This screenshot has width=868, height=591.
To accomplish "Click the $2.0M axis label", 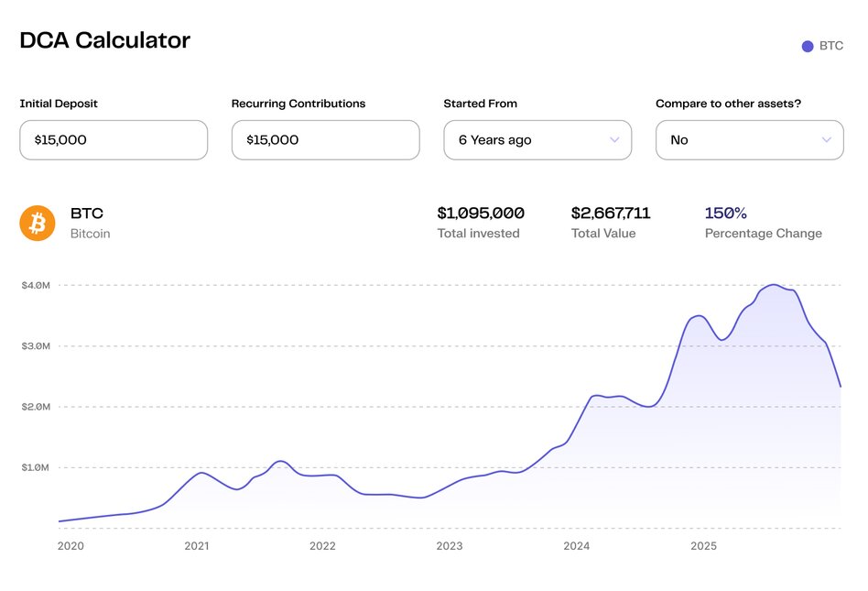I will click(x=36, y=407).
